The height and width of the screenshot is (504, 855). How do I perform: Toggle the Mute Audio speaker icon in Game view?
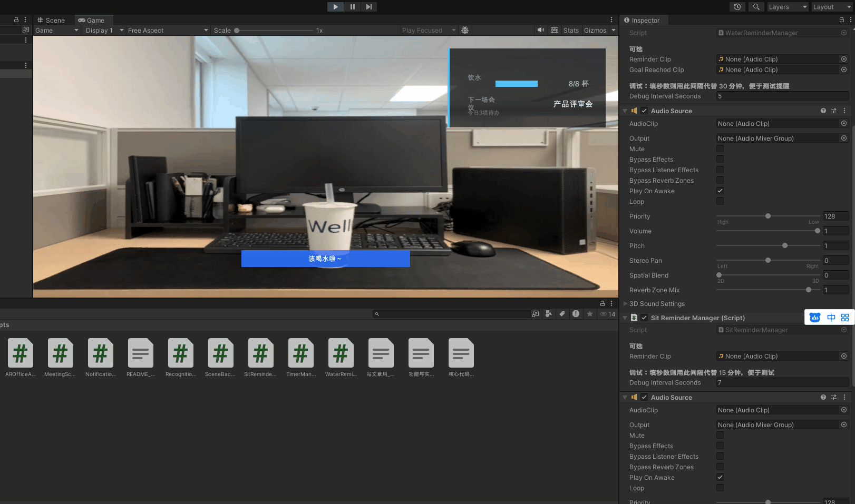coord(540,30)
